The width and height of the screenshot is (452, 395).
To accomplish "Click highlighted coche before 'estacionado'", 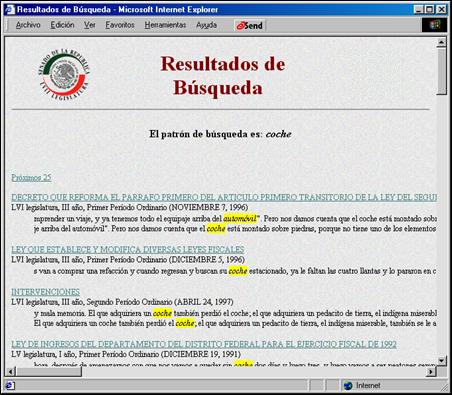I will [x=238, y=271].
